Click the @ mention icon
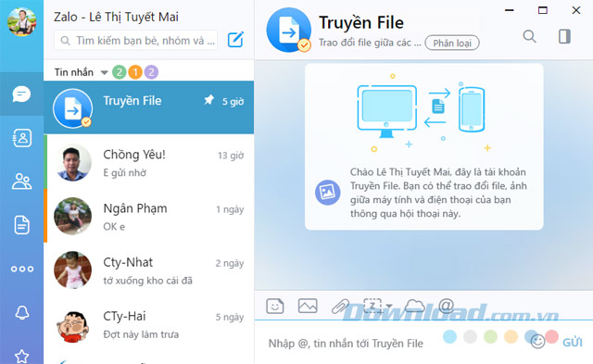This screenshot has height=364, width=593. coord(447,306)
